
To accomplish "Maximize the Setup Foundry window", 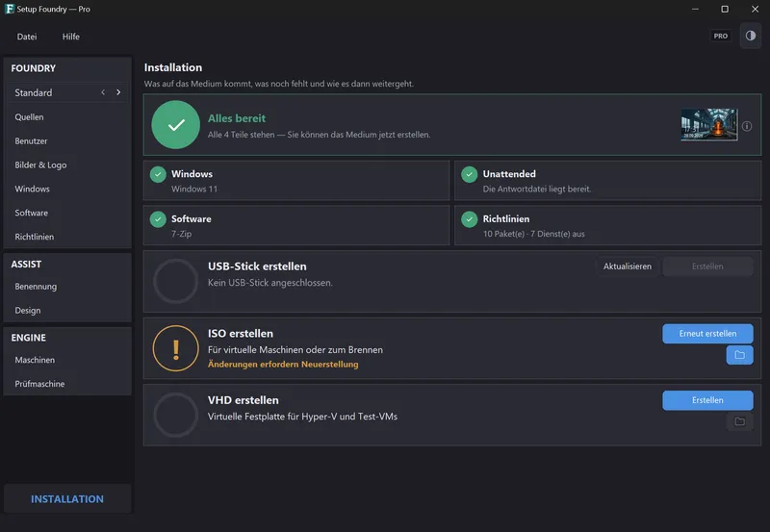I will (725, 9).
